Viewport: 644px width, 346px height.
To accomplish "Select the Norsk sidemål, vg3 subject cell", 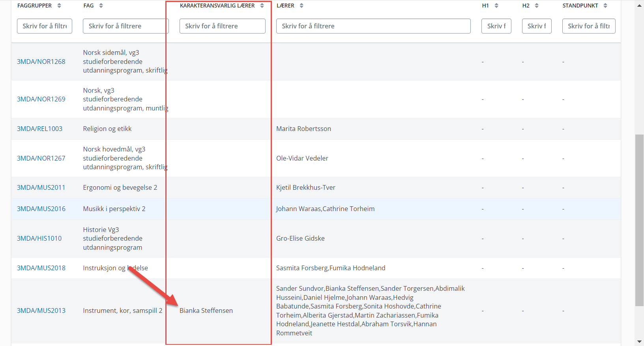I will 125,62.
